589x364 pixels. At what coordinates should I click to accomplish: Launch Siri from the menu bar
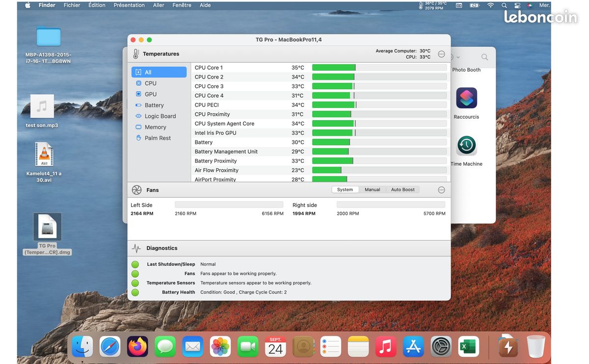pyautogui.click(x=530, y=5)
